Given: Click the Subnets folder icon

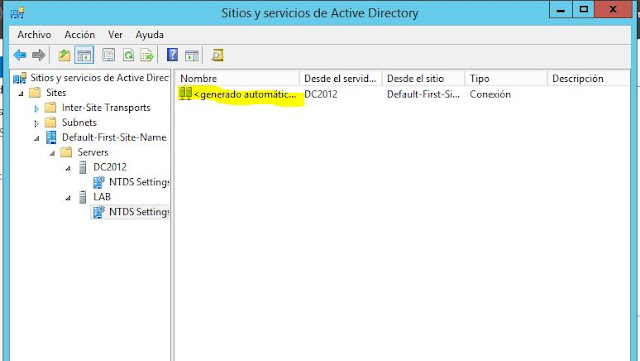Looking at the screenshot, I should (x=51, y=123).
